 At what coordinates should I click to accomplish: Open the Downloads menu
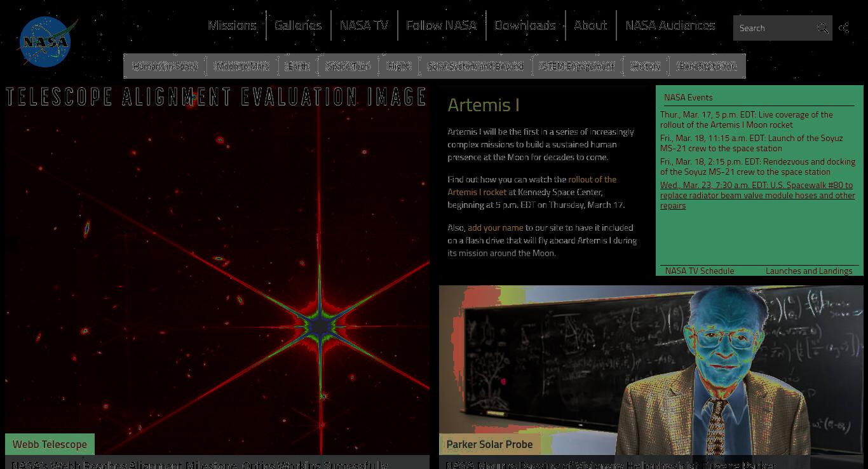tap(525, 25)
